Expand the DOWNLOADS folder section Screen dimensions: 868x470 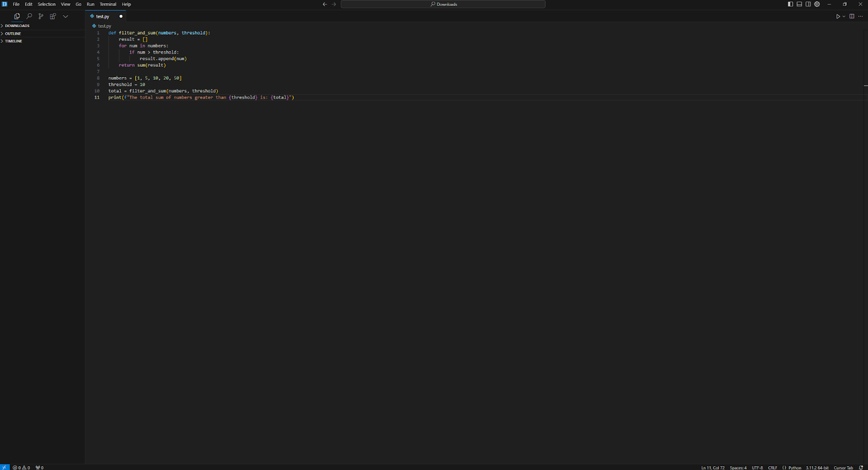click(x=17, y=26)
